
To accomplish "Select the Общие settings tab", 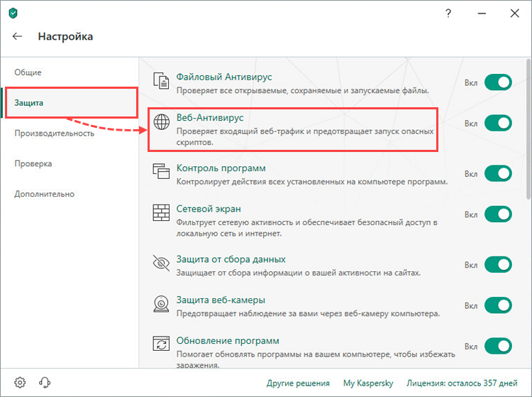I will pos(28,72).
